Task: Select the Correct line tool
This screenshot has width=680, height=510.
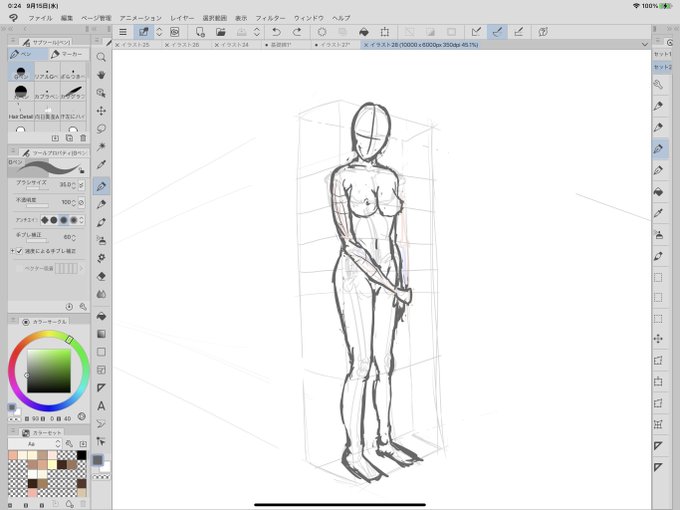Action: pos(101,441)
